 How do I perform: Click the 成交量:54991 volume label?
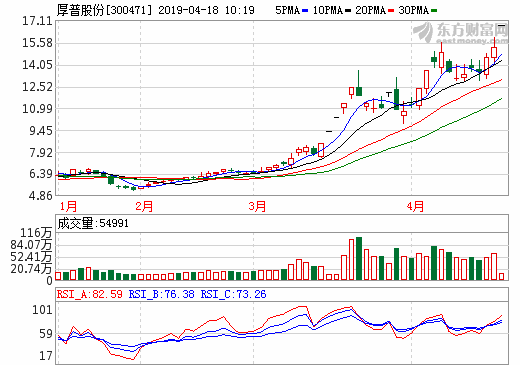[x=93, y=223]
